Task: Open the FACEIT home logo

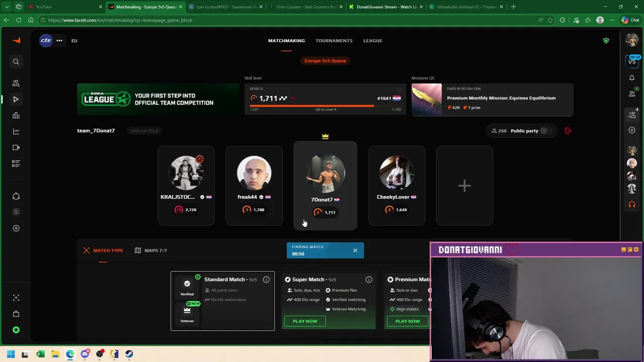Action: pyautogui.click(x=16, y=40)
